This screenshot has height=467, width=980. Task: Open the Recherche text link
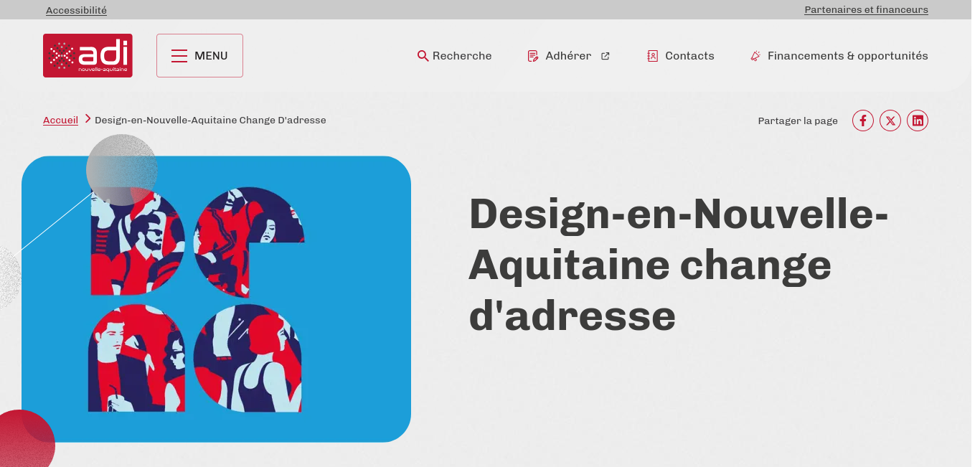pyautogui.click(x=462, y=56)
